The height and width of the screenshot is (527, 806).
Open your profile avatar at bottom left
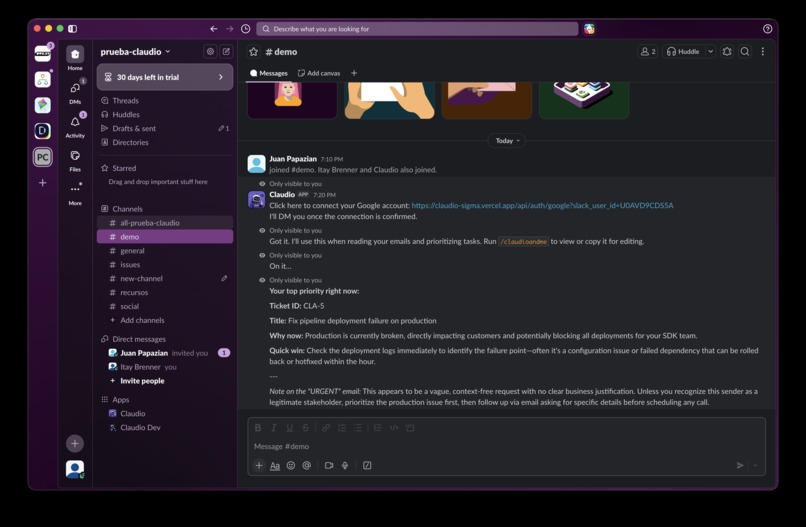click(x=75, y=469)
